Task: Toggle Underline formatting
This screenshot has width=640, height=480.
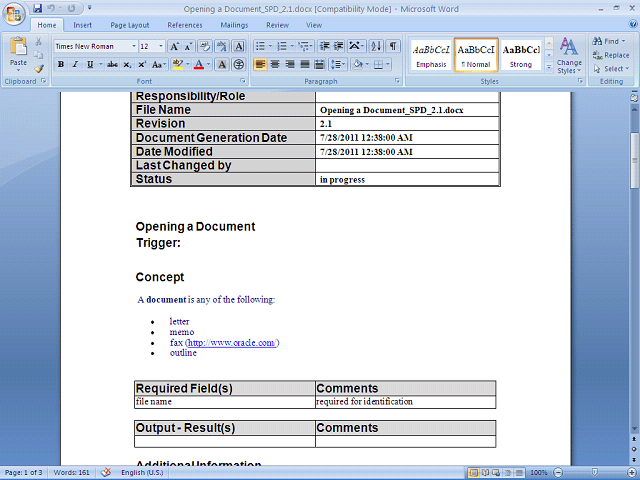Action: pos(90,64)
